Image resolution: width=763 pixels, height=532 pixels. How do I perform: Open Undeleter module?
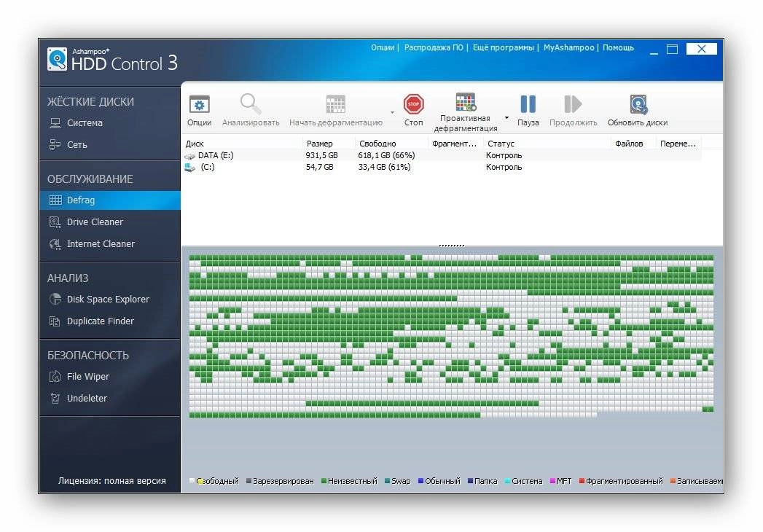[x=87, y=398]
